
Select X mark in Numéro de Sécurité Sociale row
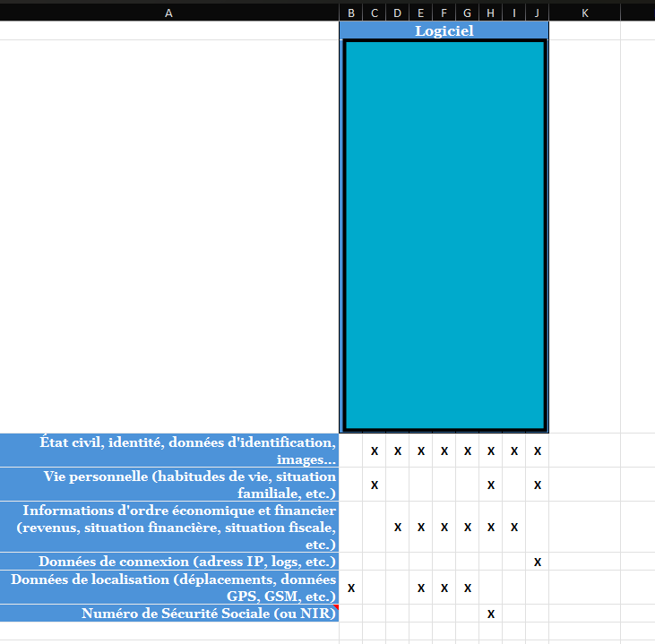491,614
